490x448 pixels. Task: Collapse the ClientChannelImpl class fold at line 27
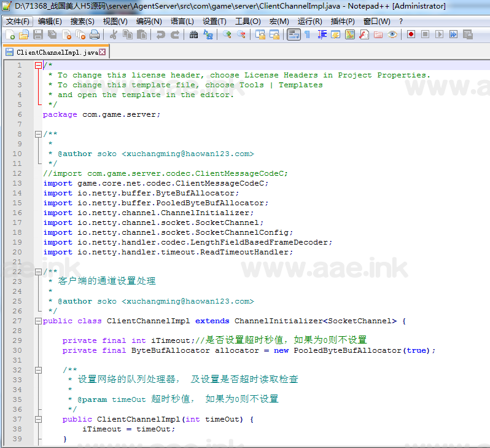(39, 321)
